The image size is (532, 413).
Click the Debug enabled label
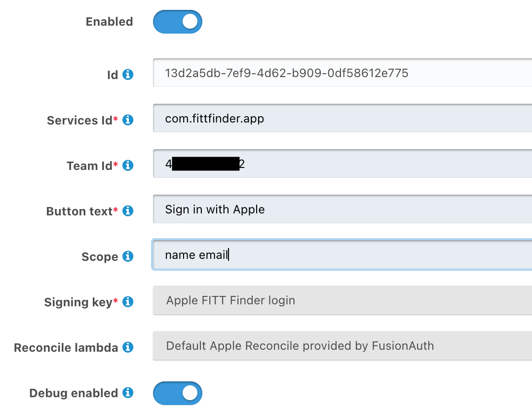(74, 393)
